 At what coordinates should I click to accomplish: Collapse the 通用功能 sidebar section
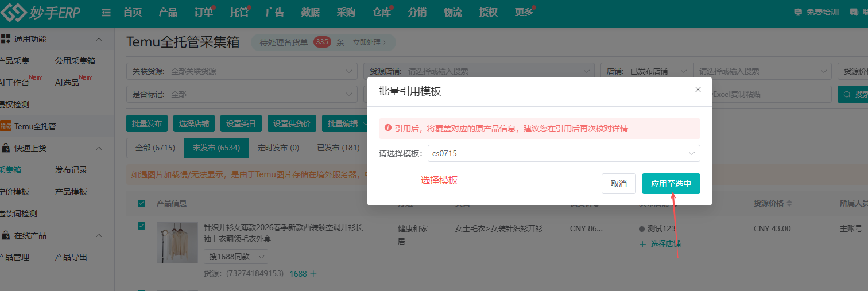point(99,39)
